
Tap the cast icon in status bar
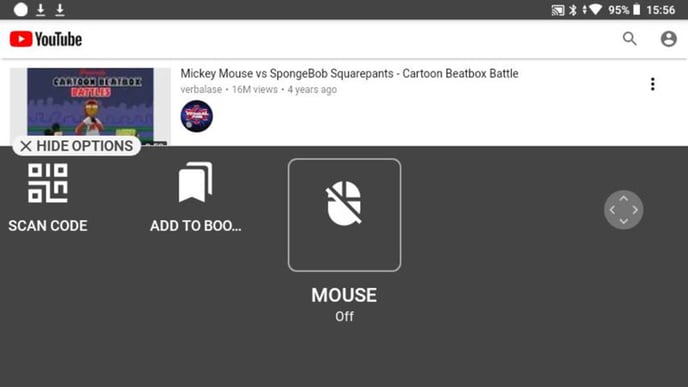558,10
